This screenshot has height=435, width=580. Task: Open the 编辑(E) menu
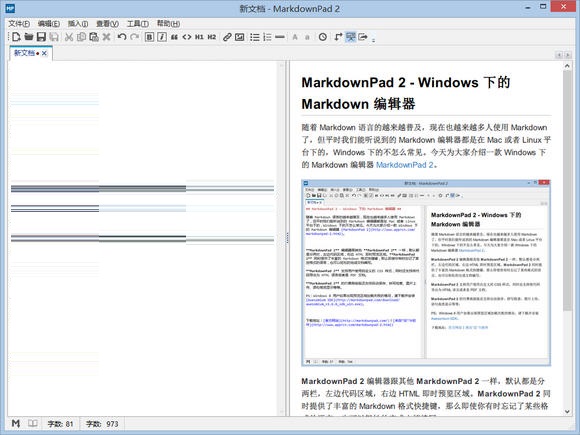pyautogui.click(x=48, y=24)
